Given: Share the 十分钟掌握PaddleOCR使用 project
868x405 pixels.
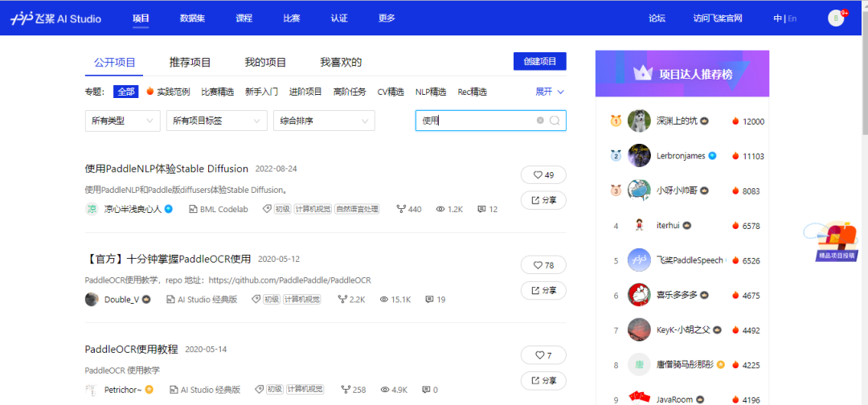Looking at the screenshot, I should 543,290.
